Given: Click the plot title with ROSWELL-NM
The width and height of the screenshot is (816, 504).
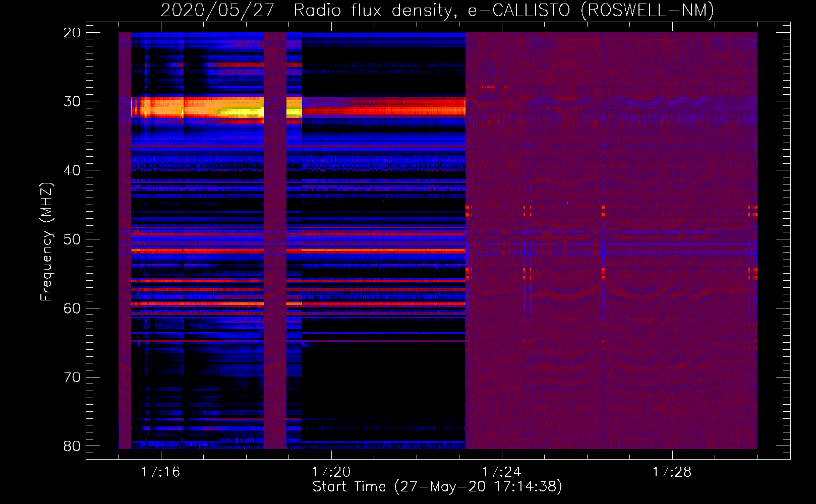Looking at the screenshot, I should pyautogui.click(x=437, y=10).
